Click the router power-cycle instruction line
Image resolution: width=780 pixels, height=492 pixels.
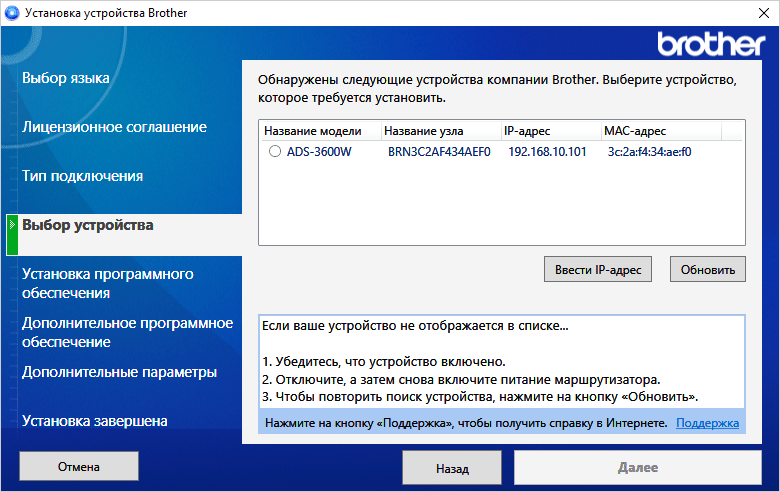pos(461,380)
